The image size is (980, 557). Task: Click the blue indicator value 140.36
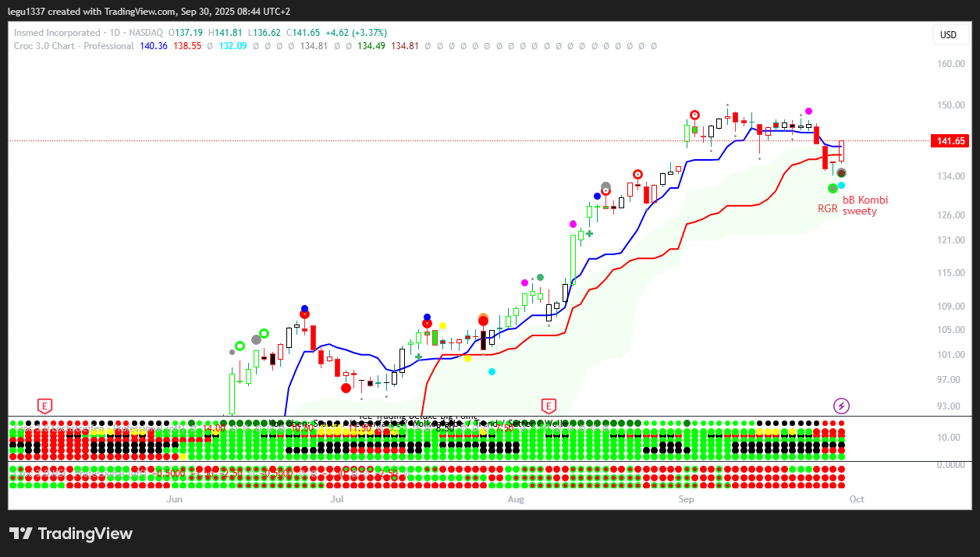pyautogui.click(x=153, y=46)
